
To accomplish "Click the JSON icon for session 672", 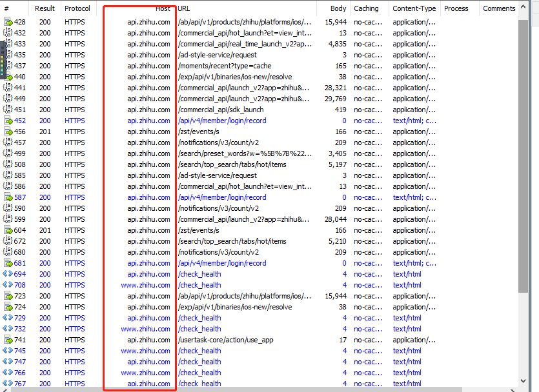I will (x=8, y=241).
